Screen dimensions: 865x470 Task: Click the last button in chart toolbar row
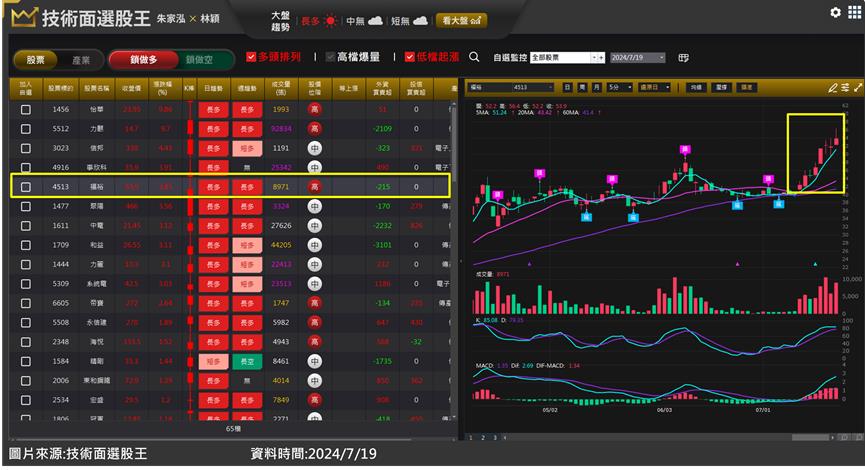tap(746, 87)
